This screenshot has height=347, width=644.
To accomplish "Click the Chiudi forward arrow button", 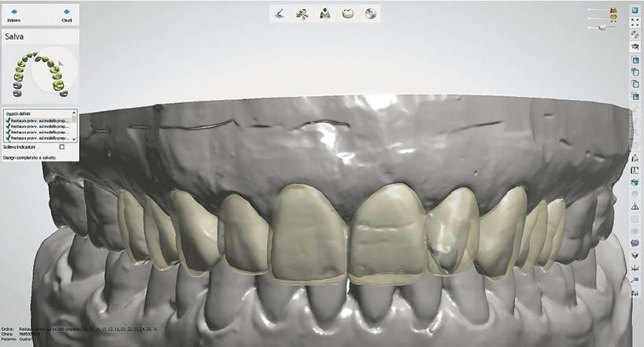I will point(66,13).
